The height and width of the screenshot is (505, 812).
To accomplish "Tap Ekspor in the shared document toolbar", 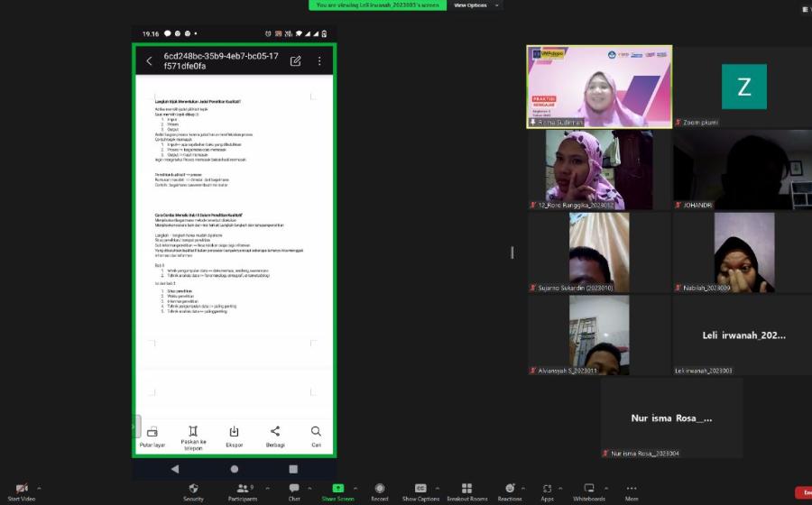I will (x=234, y=436).
